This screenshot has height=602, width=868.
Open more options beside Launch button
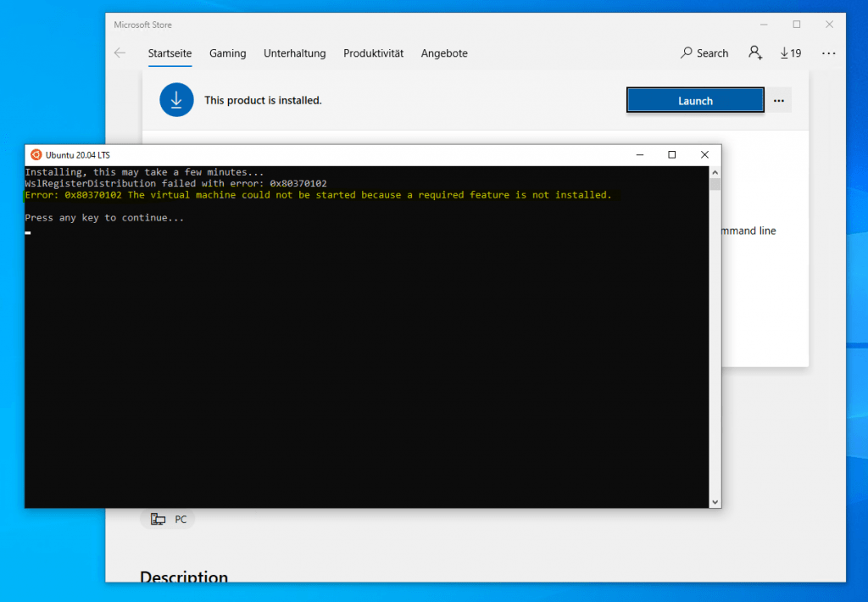779,101
